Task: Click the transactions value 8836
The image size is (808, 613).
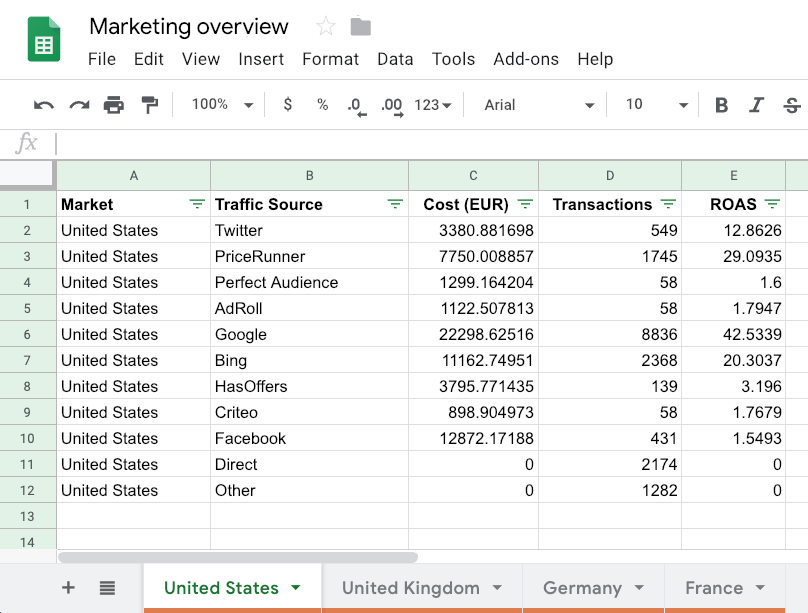Action: (x=610, y=334)
